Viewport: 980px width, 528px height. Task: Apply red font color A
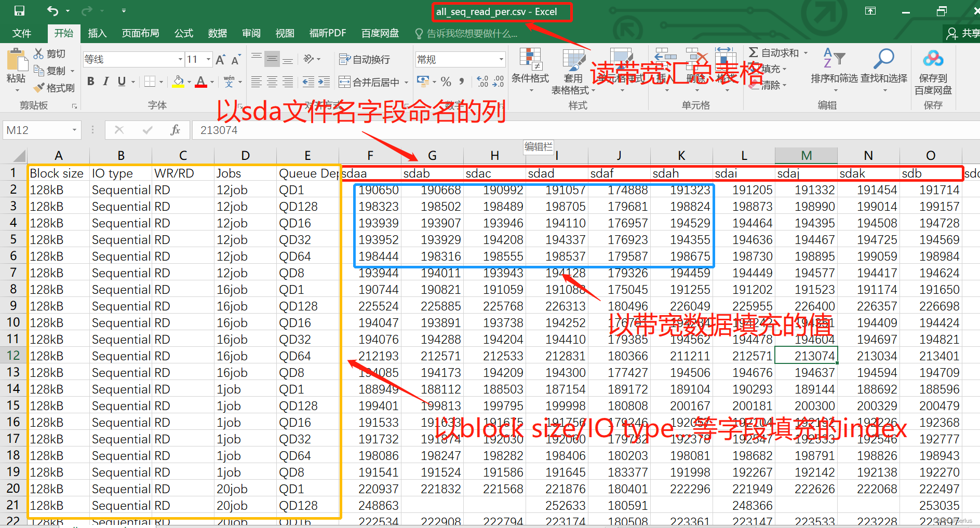point(201,82)
